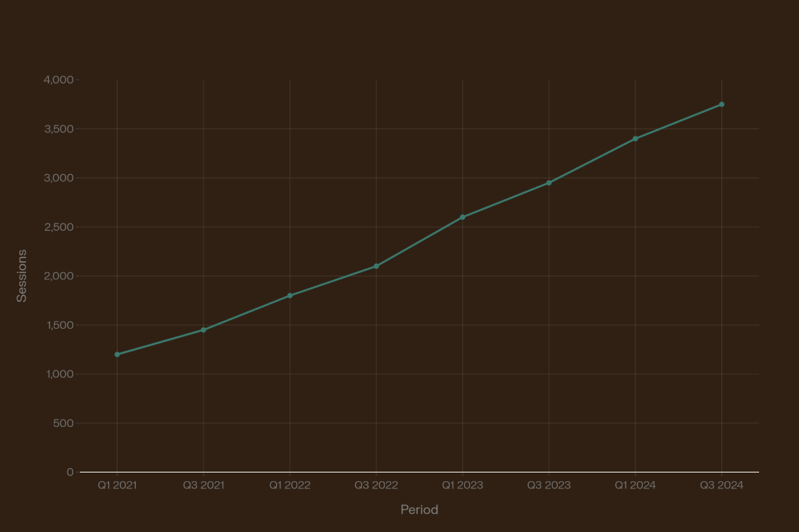Click the Q3 2022 x-axis label
This screenshot has height=532, width=799.
tap(376, 486)
